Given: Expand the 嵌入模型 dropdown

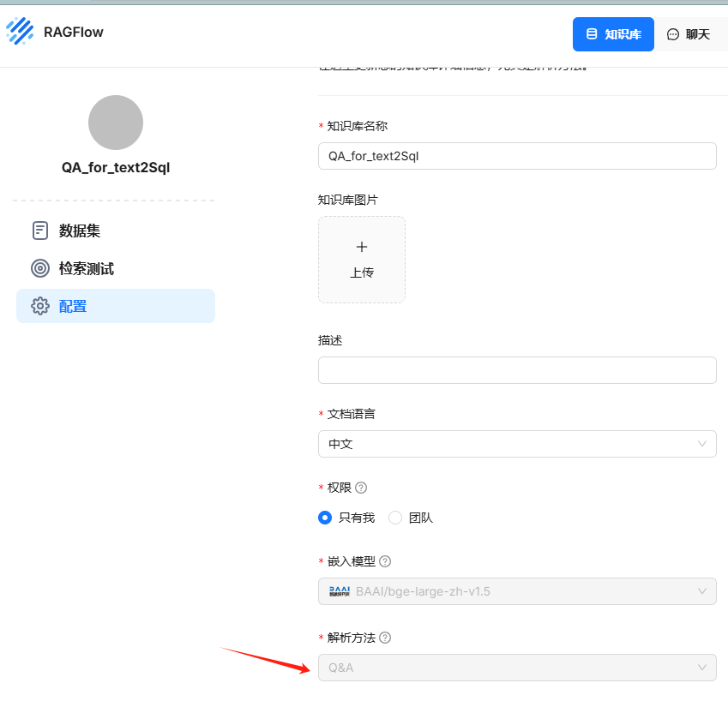Looking at the screenshot, I should 705,591.
